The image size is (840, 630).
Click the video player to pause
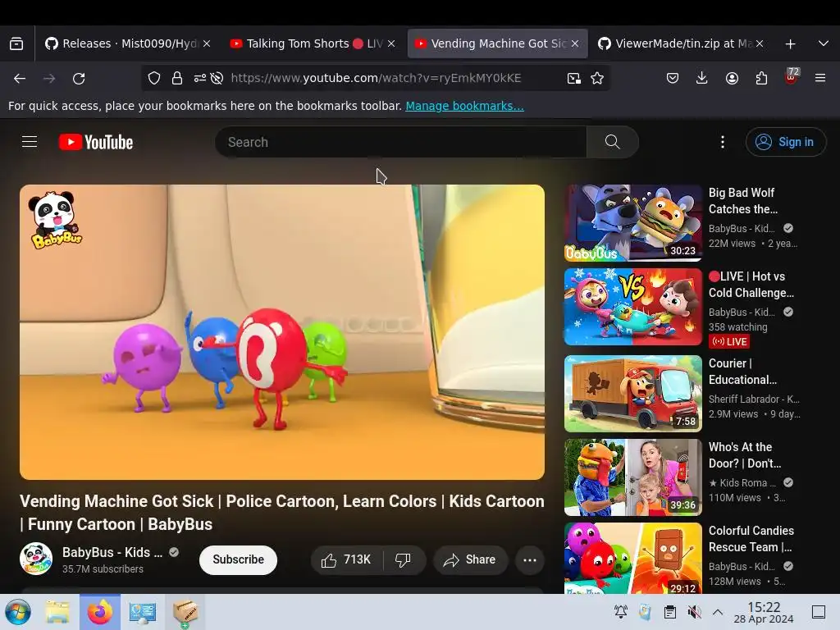coord(282,332)
